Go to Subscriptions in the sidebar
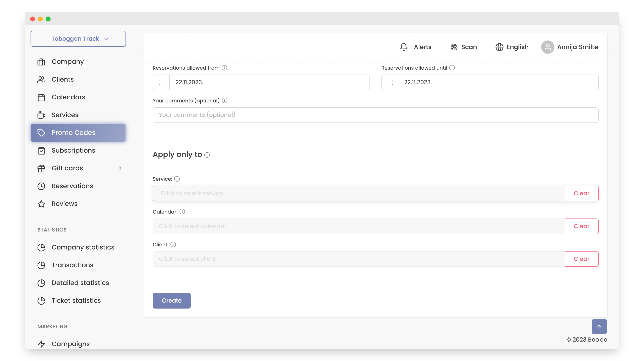Viewport: 644px width, 361px height. (73, 150)
